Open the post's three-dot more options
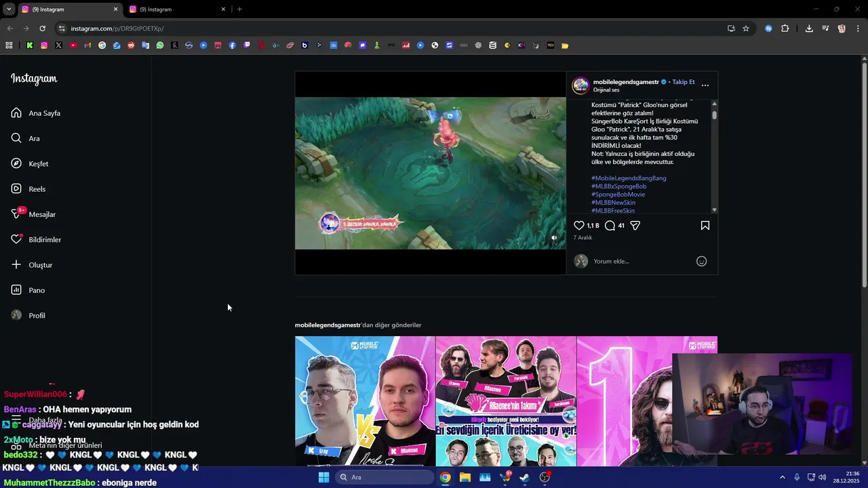868x488 pixels. (705, 85)
